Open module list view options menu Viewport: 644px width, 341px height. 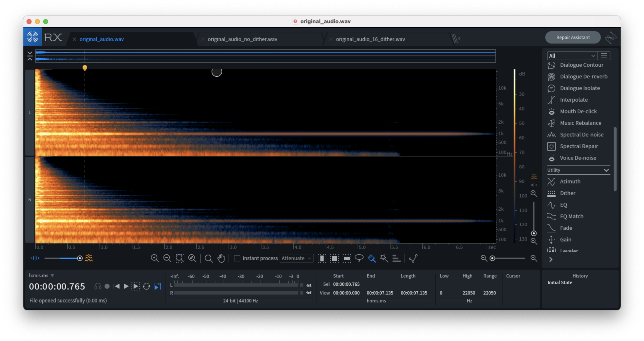tap(604, 56)
